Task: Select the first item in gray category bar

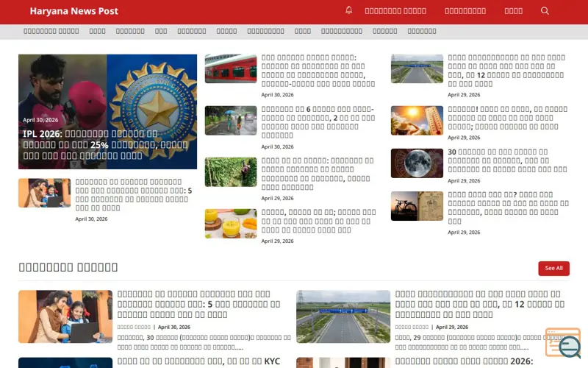Action: (x=51, y=31)
